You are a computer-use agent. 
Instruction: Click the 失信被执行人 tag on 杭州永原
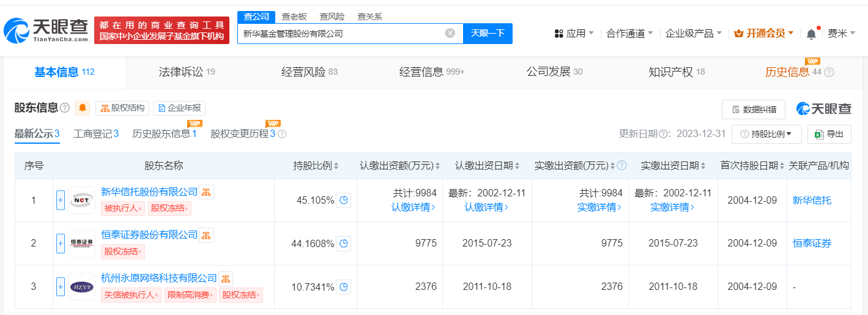pyautogui.click(x=131, y=295)
